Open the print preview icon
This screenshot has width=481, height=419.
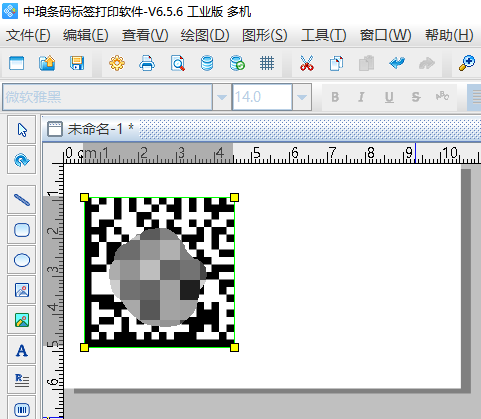[x=177, y=63]
